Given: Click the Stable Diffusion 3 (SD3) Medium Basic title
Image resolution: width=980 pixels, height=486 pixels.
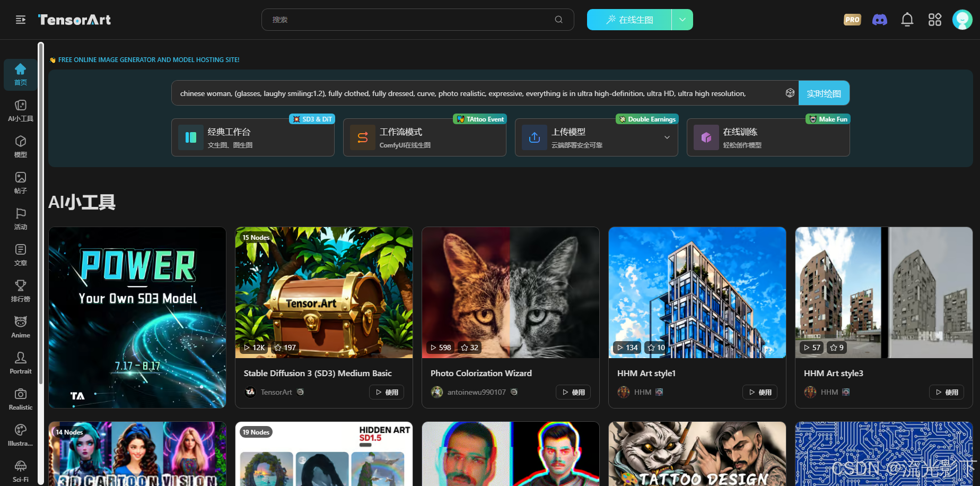Looking at the screenshot, I should click(318, 373).
